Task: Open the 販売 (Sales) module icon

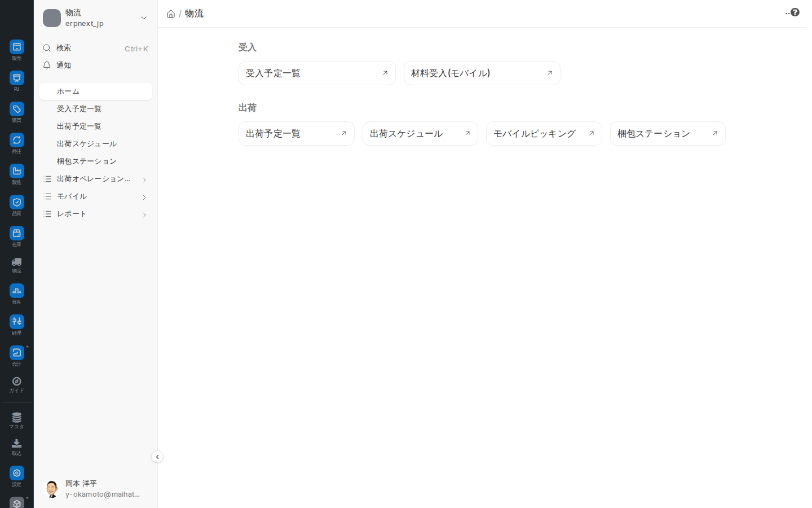Action: point(17,47)
